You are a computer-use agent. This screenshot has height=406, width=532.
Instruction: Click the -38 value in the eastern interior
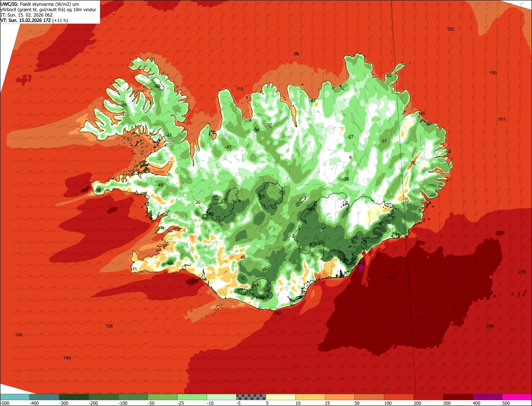346,179
